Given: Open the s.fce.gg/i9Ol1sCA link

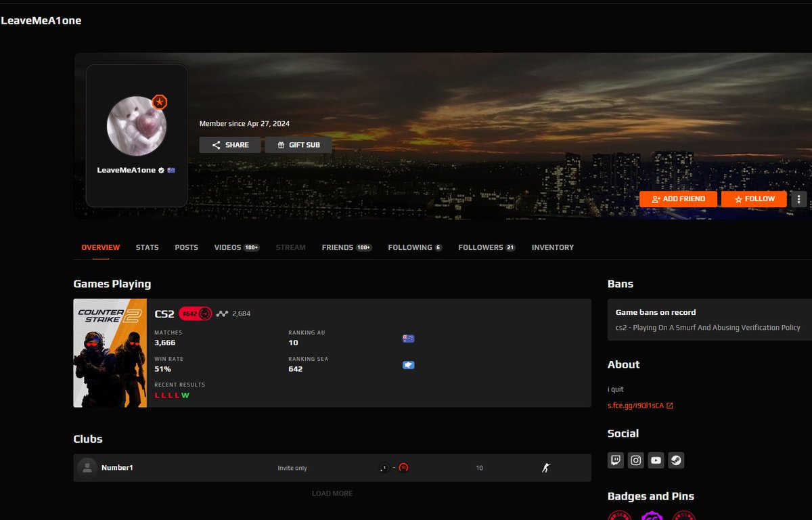Looking at the screenshot, I should point(640,406).
